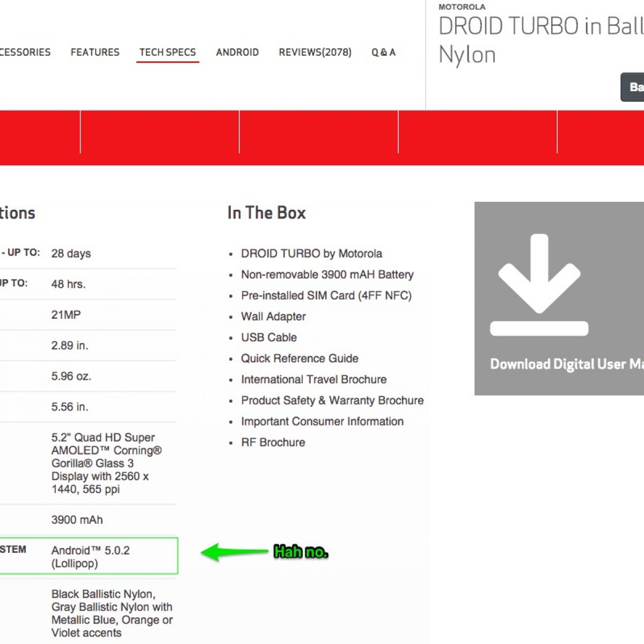
Task: Open the partially visible ACCESSORIES tab
Action: [25, 52]
